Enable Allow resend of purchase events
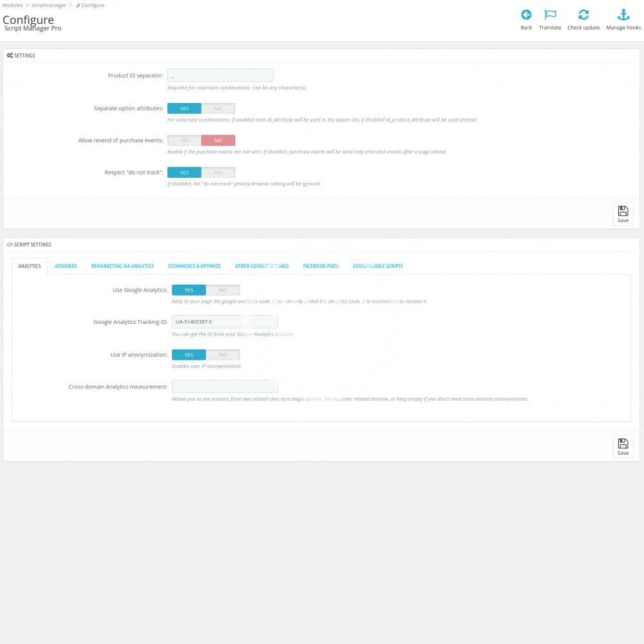 click(184, 140)
